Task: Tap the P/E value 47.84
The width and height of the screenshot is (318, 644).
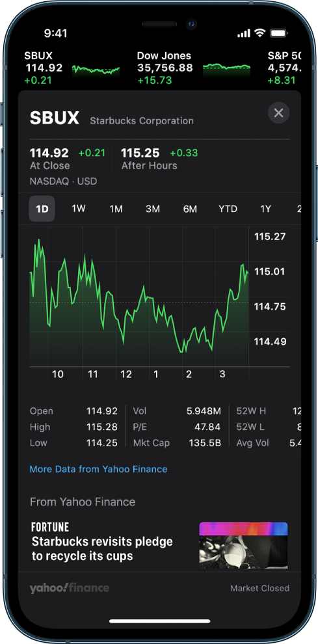Action: [207, 427]
